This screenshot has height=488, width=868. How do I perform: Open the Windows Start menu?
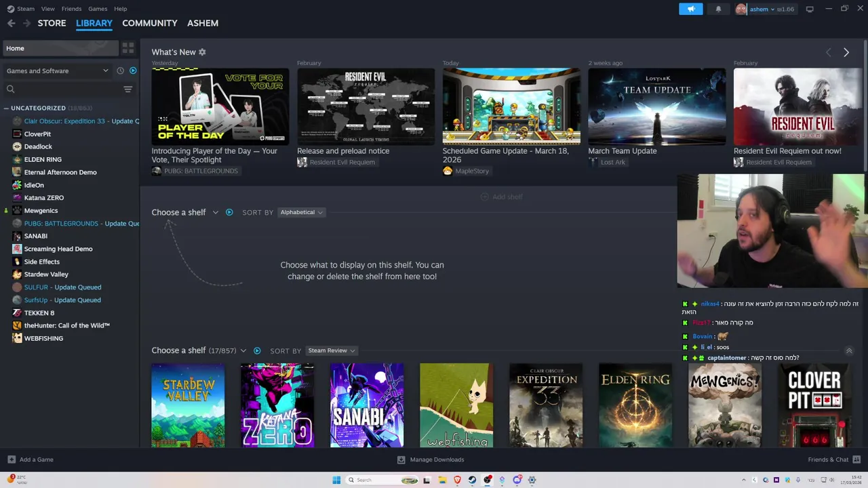[336, 480]
